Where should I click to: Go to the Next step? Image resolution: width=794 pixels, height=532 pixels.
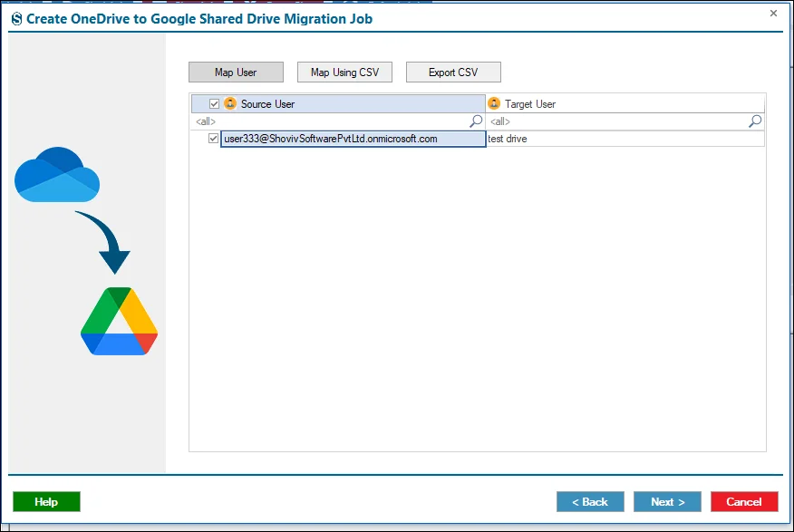pyautogui.click(x=667, y=501)
